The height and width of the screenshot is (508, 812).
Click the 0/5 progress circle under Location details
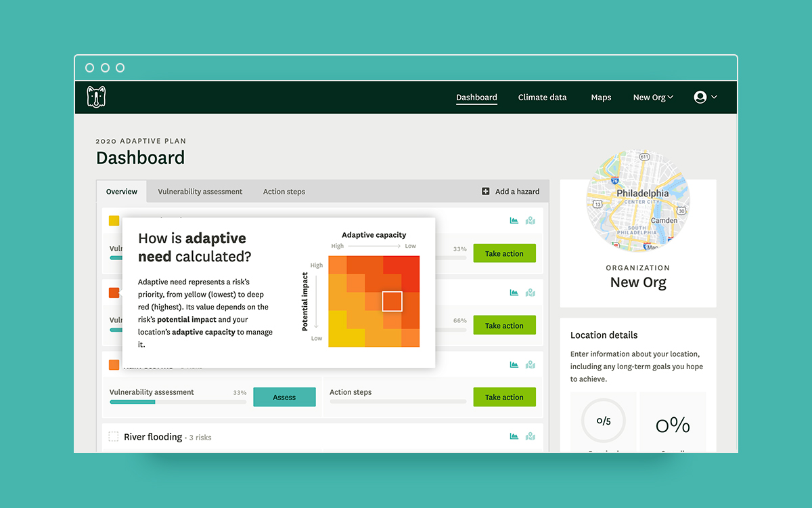[x=603, y=420]
